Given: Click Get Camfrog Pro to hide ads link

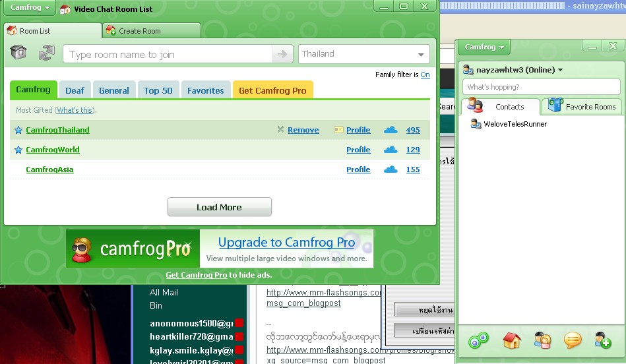Looking at the screenshot, I should point(196,275).
